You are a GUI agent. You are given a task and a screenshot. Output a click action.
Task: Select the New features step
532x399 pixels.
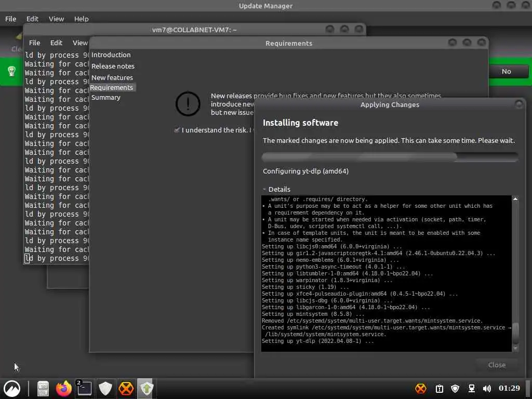click(112, 78)
